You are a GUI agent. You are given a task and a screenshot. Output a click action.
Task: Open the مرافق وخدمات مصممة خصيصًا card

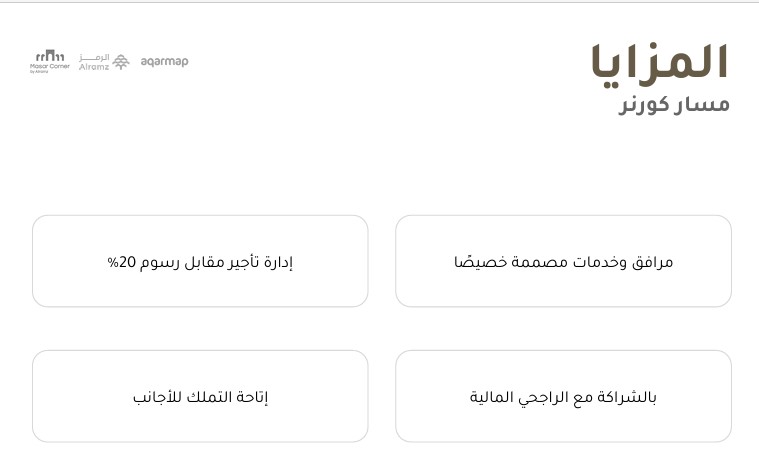tap(563, 261)
